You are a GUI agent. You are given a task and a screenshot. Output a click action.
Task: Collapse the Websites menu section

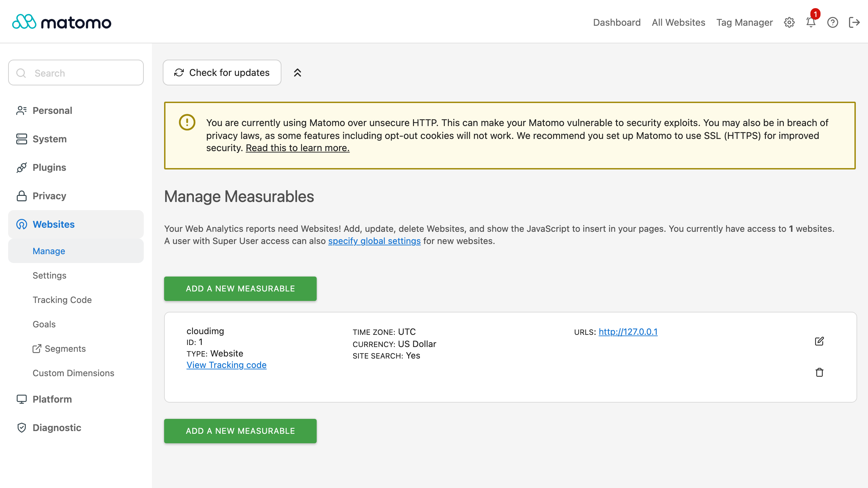click(76, 224)
